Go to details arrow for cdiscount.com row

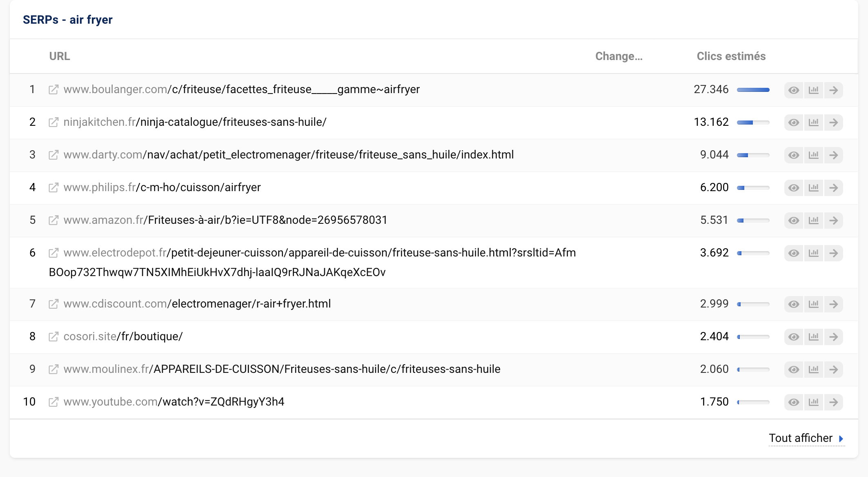coord(834,304)
